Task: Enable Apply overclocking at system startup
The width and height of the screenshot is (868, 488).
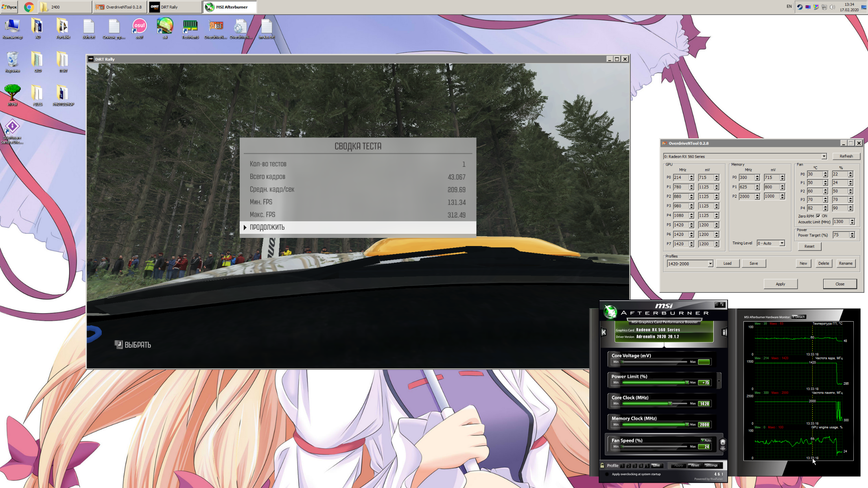Action: (x=607, y=474)
